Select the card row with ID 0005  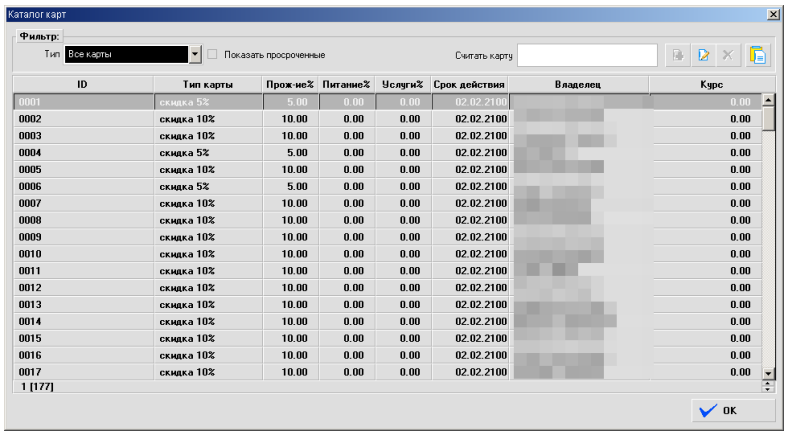[84, 169]
